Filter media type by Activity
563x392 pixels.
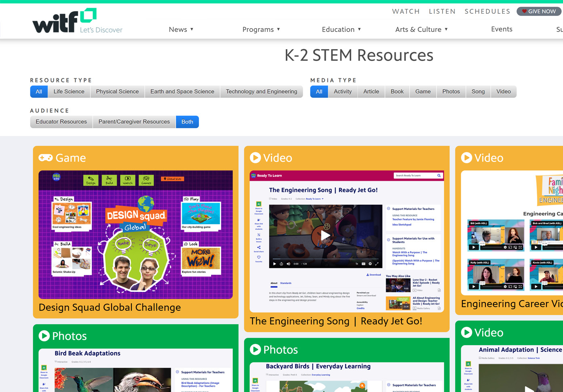pos(343,92)
